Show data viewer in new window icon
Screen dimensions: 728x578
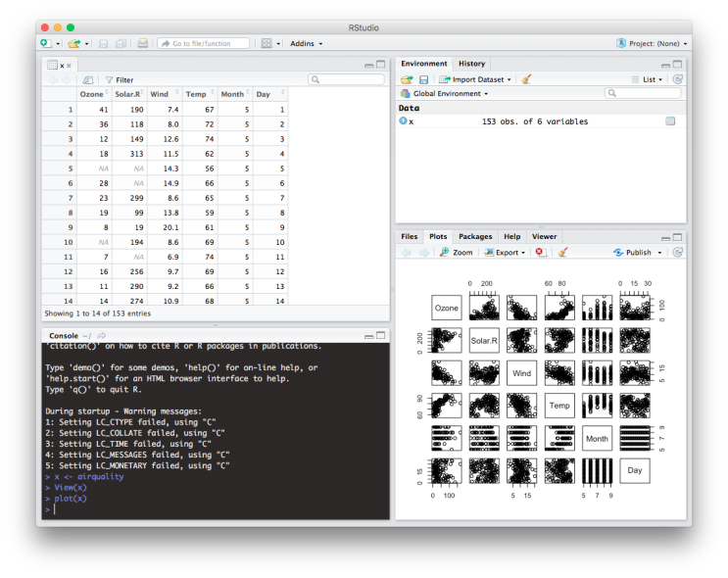pyautogui.click(x=88, y=80)
